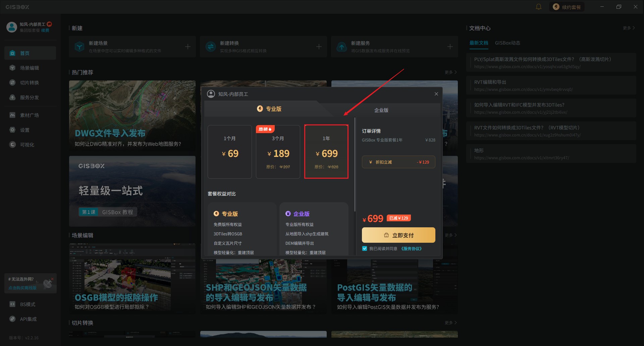644x346 pixels.
Task: Expand 更多 in 热门推荐 section
Action: pyautogui.click(x=451, y=72)
